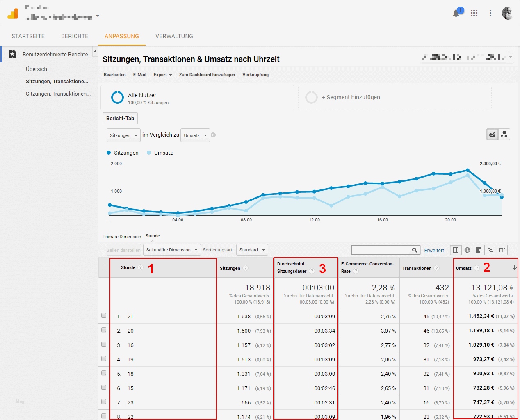The image size is (520, 420).
Task: Select the Alle Nutzer segment circle
Action: pyautogui.click(x=117, y=97)
